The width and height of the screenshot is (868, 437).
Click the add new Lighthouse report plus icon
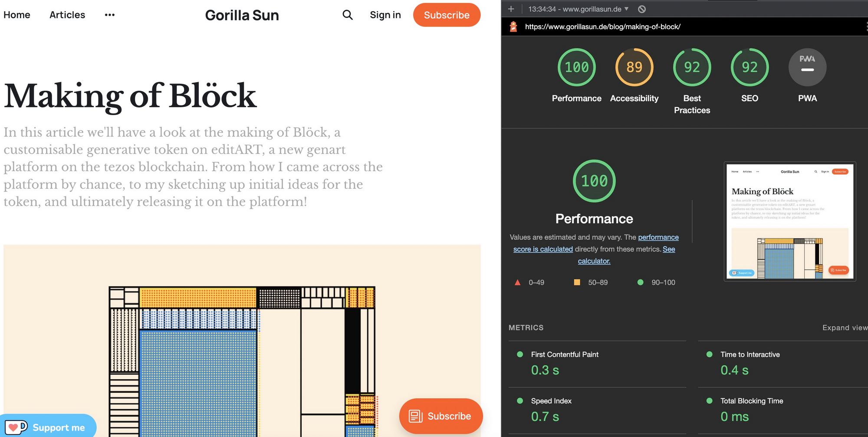(x=511, y=9)
